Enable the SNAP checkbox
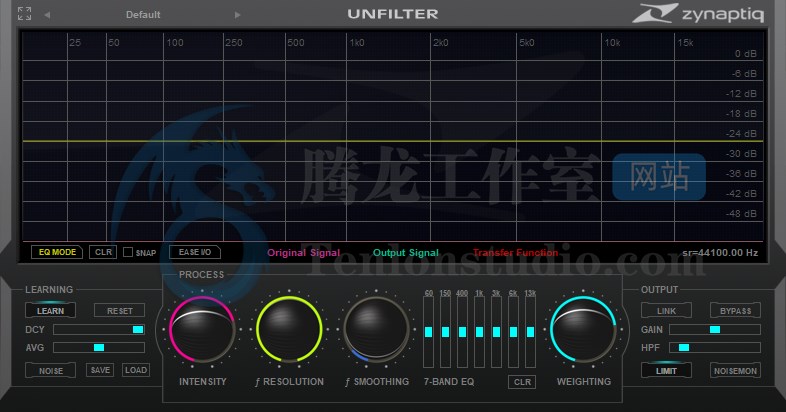The width and height of the screenshot is (786, 412). pos(128,252)
